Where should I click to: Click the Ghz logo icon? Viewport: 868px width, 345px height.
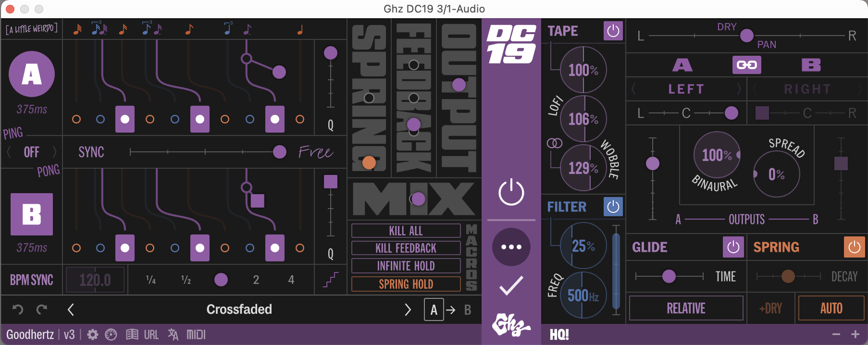[x=511, y=324]
